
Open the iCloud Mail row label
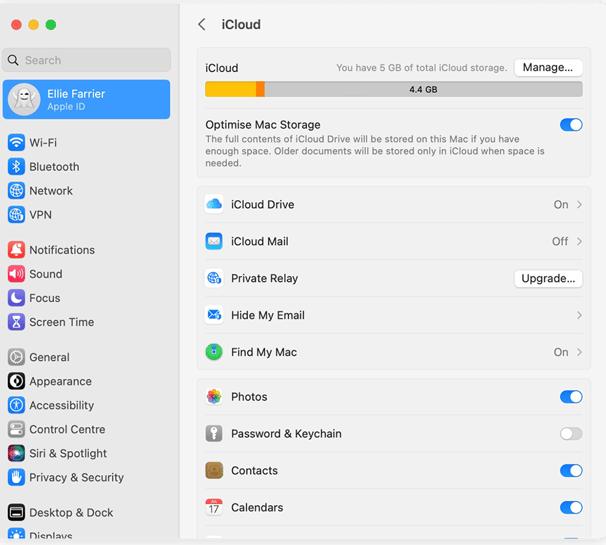pos(260,241)
